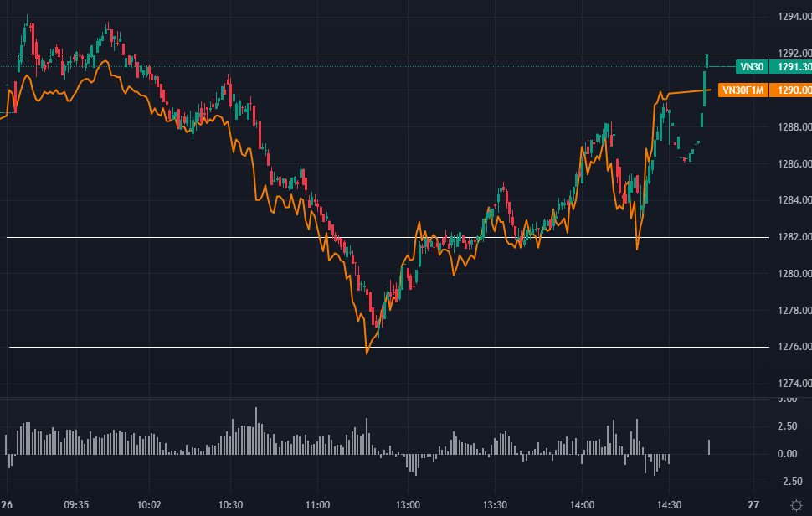Click the 14:00 time axis label
The width and height of the screenshot is (812, 516).
(x=582, y=504)
